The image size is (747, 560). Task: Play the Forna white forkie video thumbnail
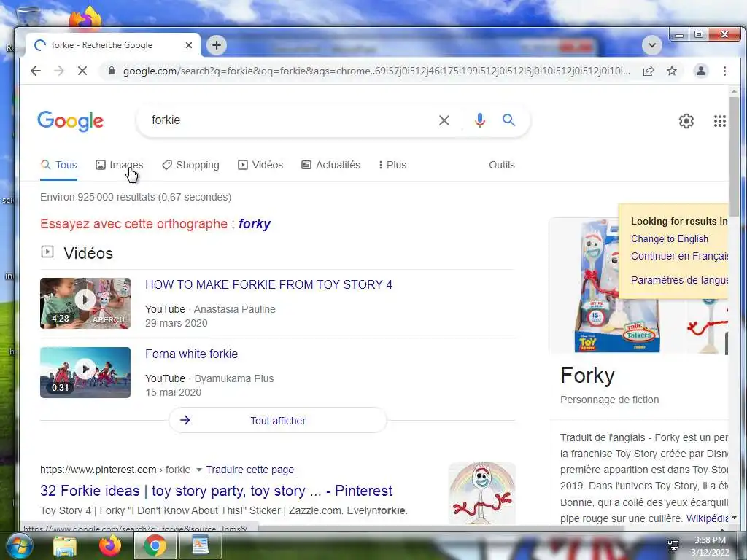(x=85, y=373)
